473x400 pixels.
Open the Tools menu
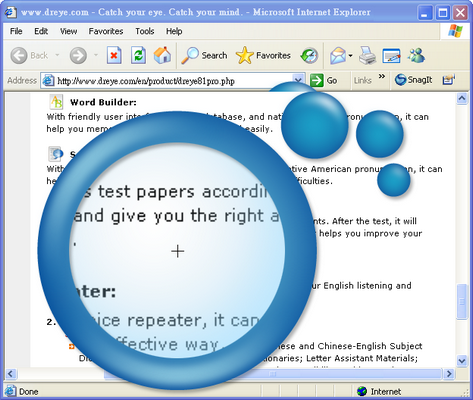coord(145,31)
